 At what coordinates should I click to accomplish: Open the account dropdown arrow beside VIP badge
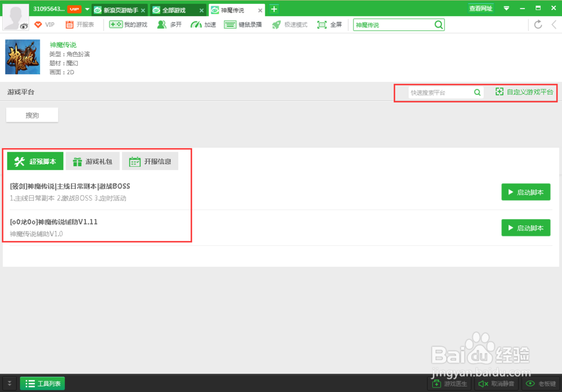pos(87,10)
